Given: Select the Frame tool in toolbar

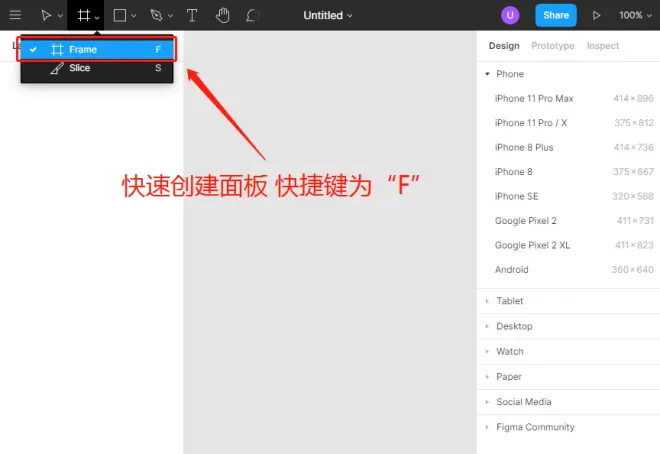Looking at the screenshot, I should 83,16.
